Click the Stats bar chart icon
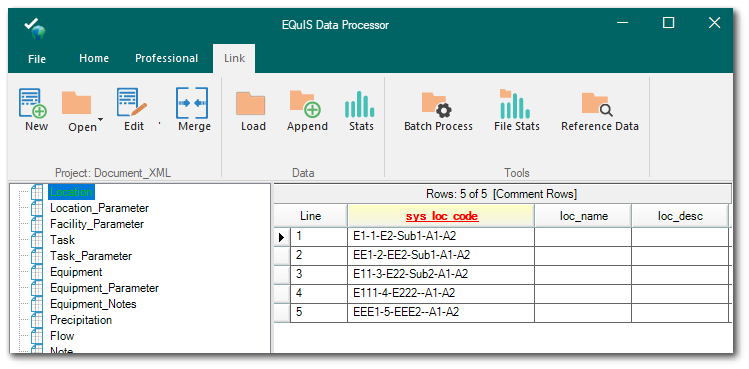Image resolution: width=749 pixels, height=369 pixels. (x=360, y=104)
